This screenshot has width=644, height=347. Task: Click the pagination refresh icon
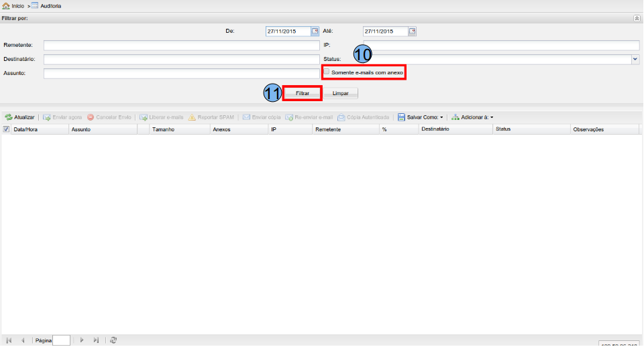point(113,340)
